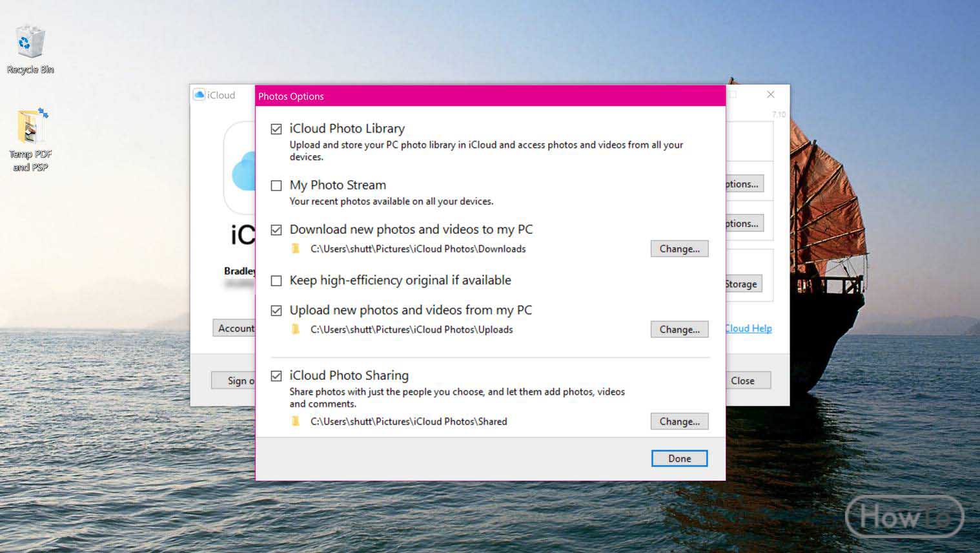Click the large iCloud cloud image
This screenshot has width=980, height=553.
point(243,171)
